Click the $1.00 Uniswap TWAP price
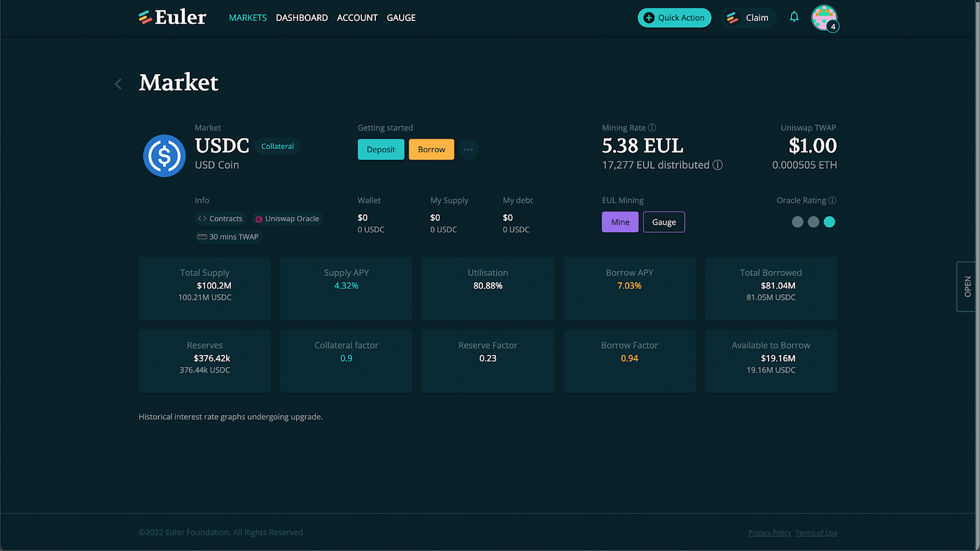 tap(813, 146)
